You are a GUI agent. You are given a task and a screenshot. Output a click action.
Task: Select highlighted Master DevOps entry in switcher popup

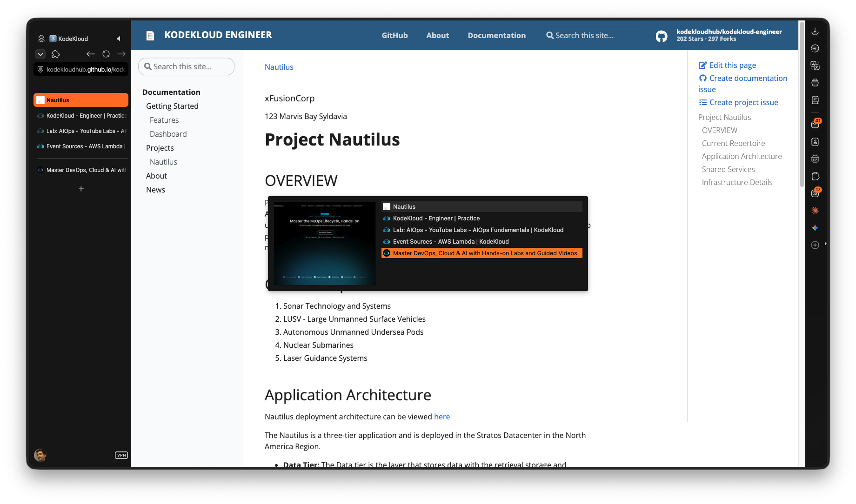point(482,253)
